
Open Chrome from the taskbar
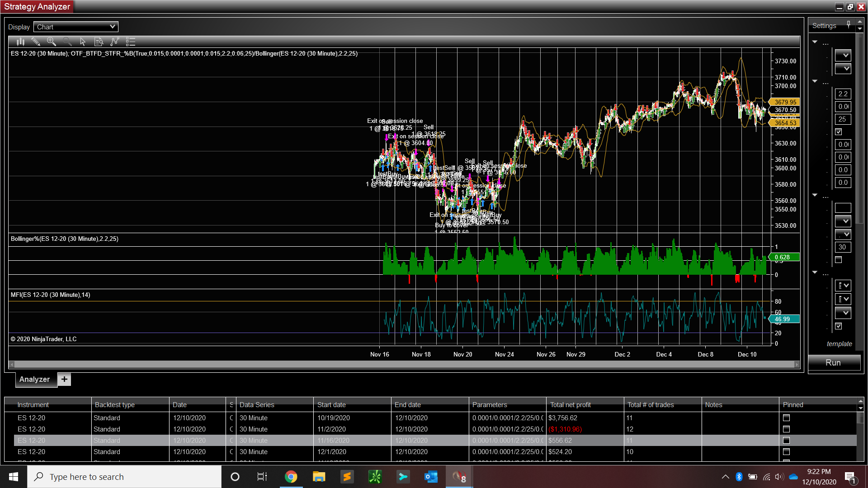(291, 477)
